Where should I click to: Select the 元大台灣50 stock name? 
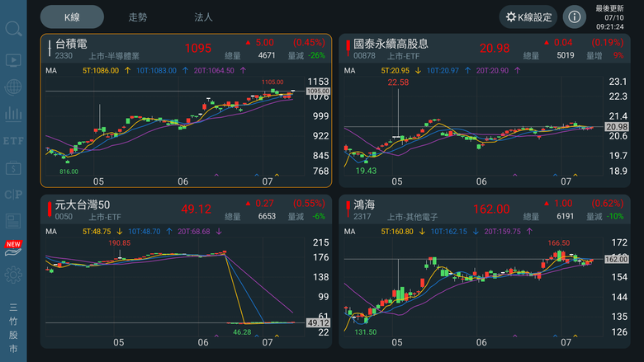83,205
